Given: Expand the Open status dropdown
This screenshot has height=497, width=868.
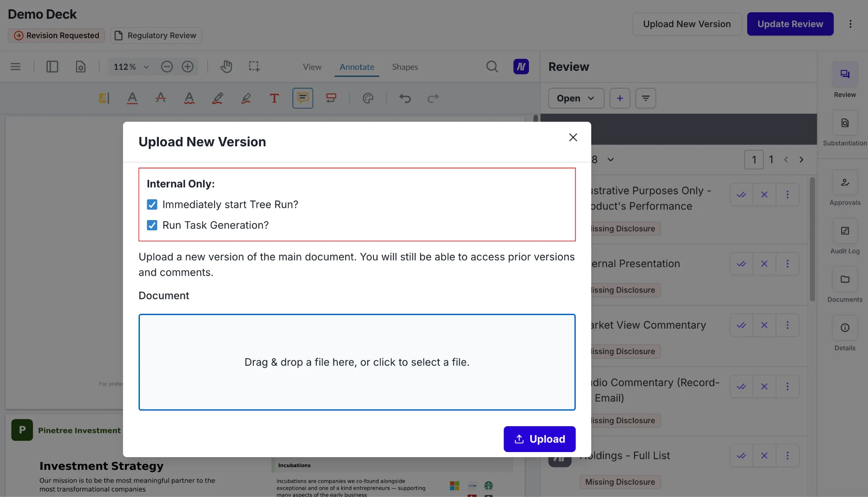Looking at the screenshot, I should (576, 98).
